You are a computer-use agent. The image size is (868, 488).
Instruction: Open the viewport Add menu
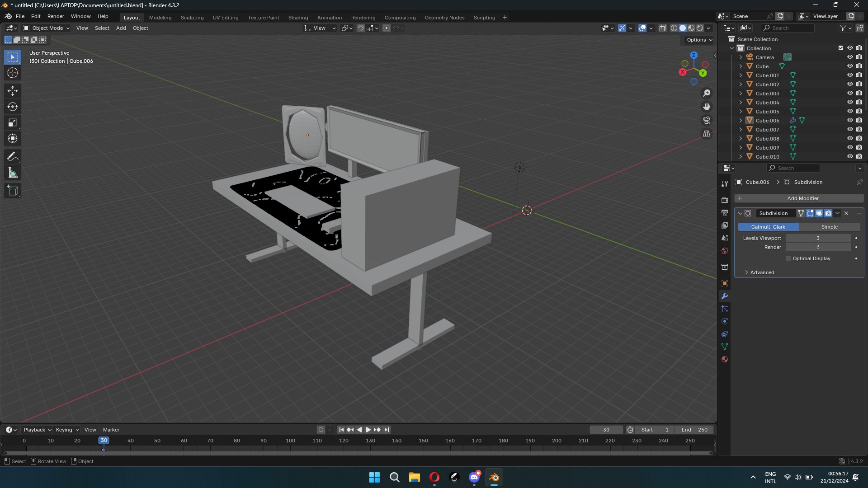point(121,28)
